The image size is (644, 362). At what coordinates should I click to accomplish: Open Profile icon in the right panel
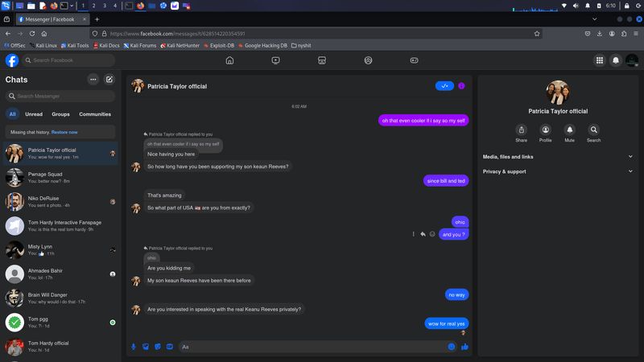(546, 130)
